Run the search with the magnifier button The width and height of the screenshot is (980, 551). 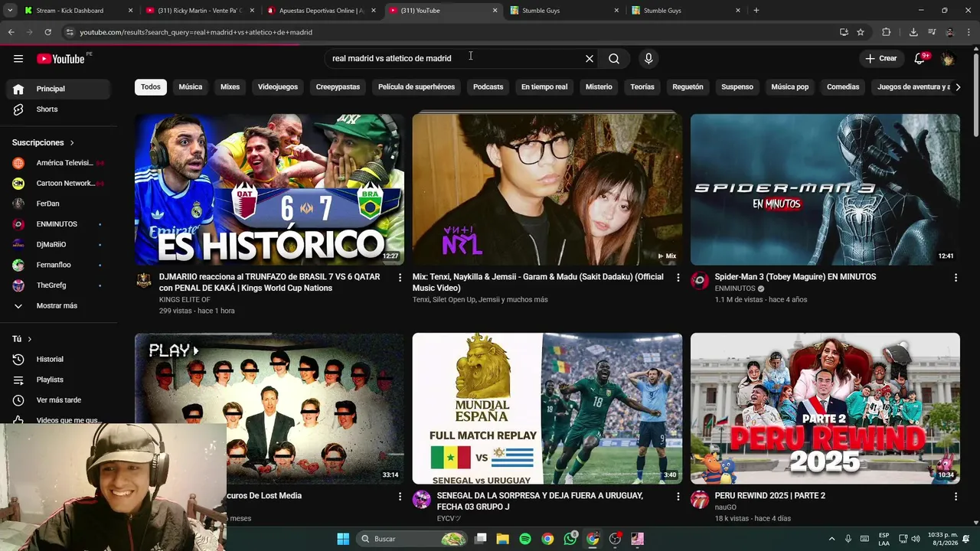click(x=614, y=59)
